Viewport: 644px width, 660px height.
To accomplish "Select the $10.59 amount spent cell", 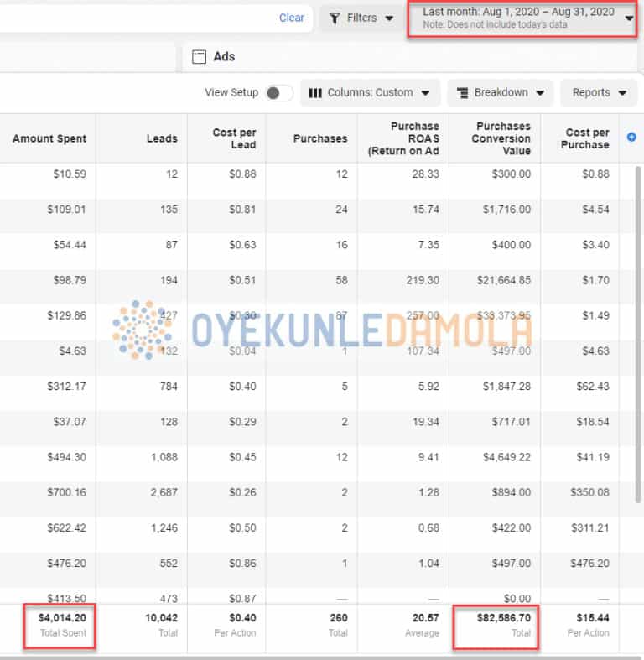I will click(70, 174).
